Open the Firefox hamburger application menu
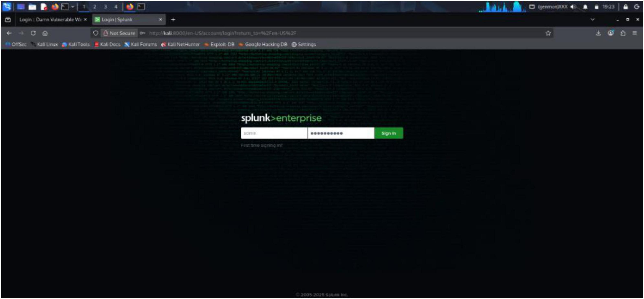Viewport: 644px width, 299px height. 634,33
